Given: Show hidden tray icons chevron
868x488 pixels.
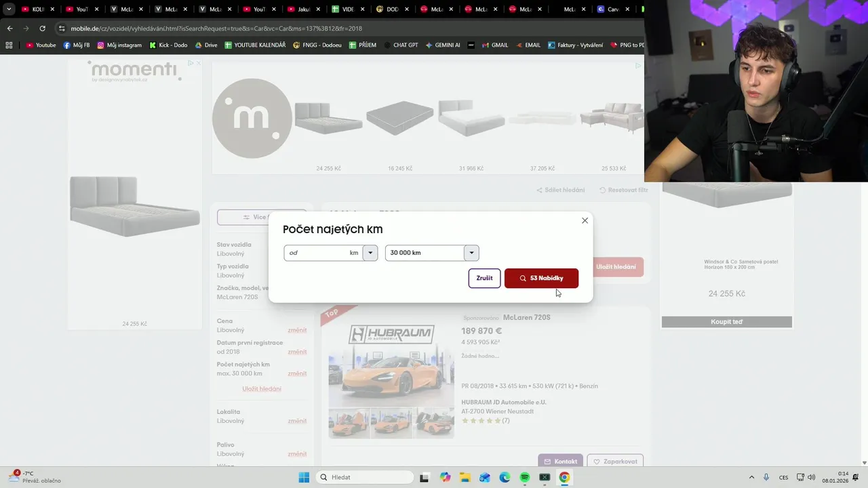Looking at the screenshot, I should [x=751, y=477].
